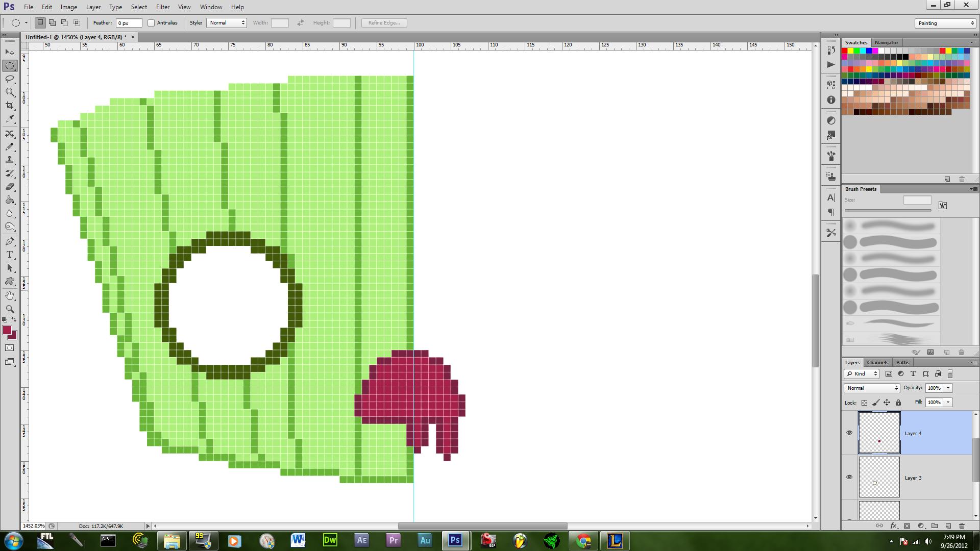
Task: Open the layer styles fx menu
Action: (x=893, y=525)
